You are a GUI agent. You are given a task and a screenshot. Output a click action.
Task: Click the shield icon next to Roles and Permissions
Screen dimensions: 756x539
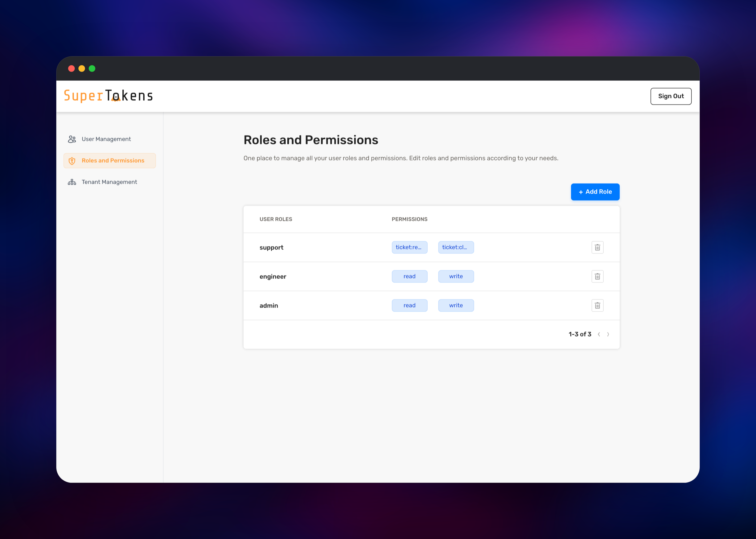72,161
